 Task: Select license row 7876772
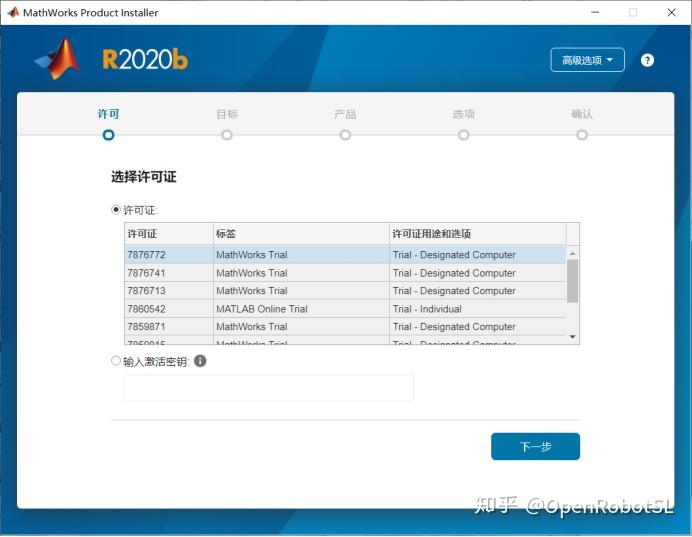pyautogui.click(x=345, y=255)
